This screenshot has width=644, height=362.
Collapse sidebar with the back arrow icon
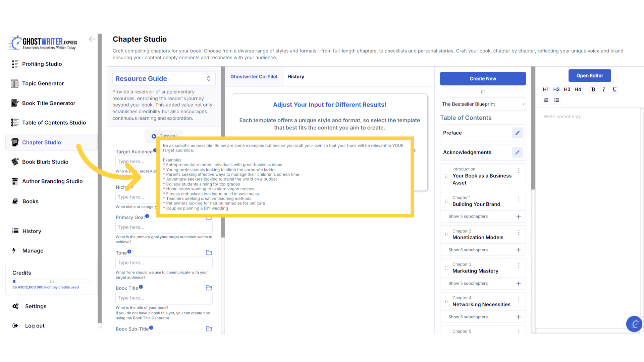click(92, 39)
